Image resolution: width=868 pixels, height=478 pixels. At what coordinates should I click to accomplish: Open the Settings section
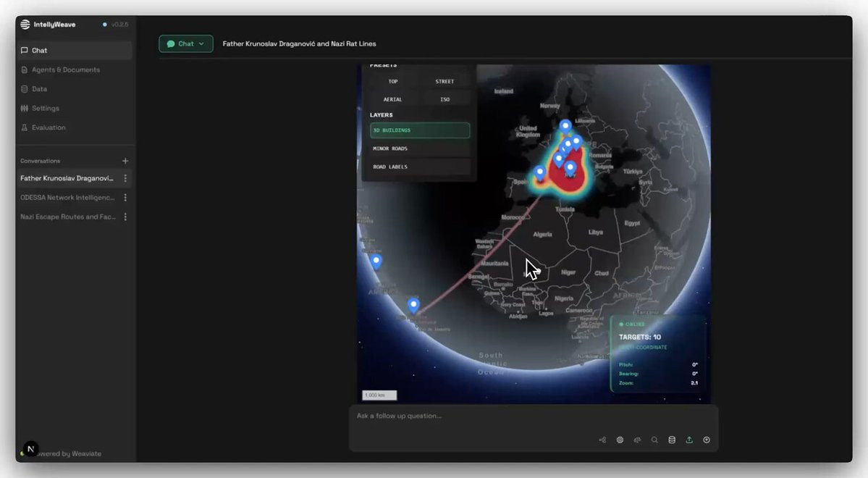(74, 108)
